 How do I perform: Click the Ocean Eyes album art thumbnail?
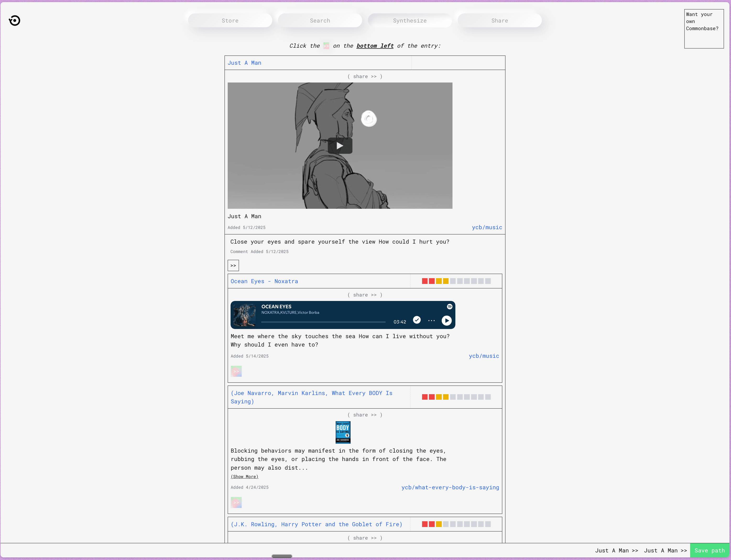click(244, 315)
